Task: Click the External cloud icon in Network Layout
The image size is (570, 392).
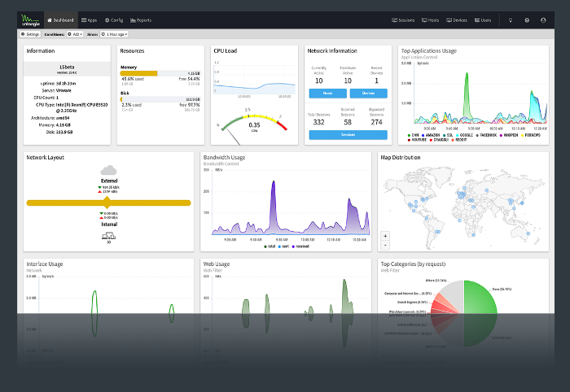Action: pyautogui.click(x=108, y=170)
